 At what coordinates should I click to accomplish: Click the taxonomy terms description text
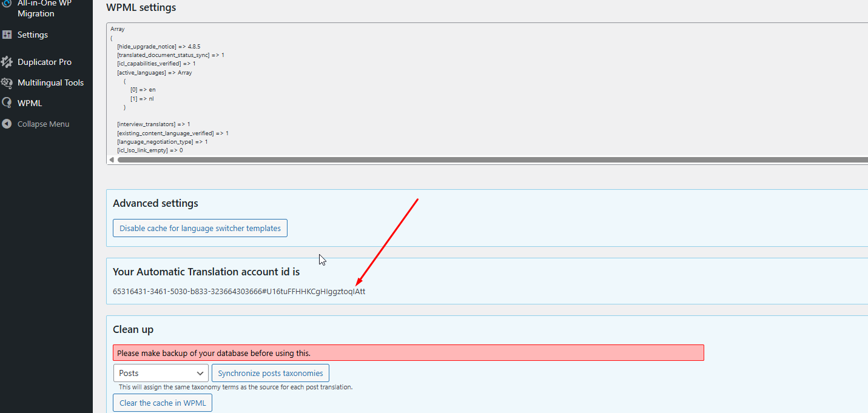tap(235, 387)
